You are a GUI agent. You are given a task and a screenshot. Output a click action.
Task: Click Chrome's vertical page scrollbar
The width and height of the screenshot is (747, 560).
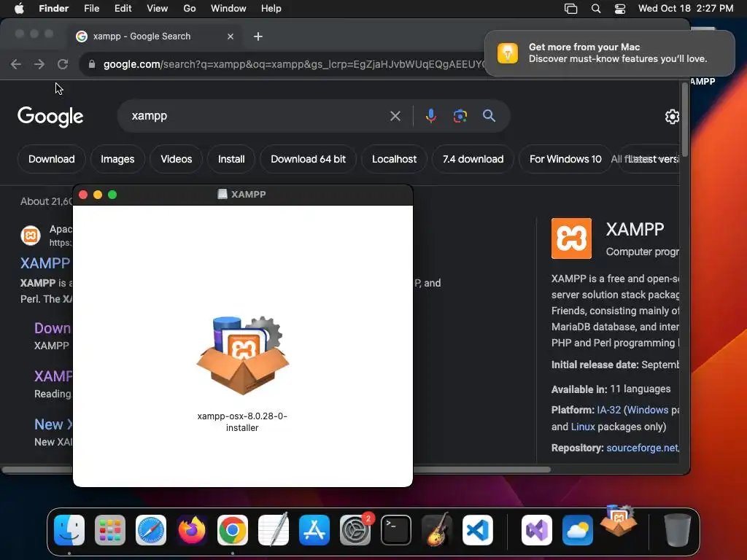coord(684,119)
